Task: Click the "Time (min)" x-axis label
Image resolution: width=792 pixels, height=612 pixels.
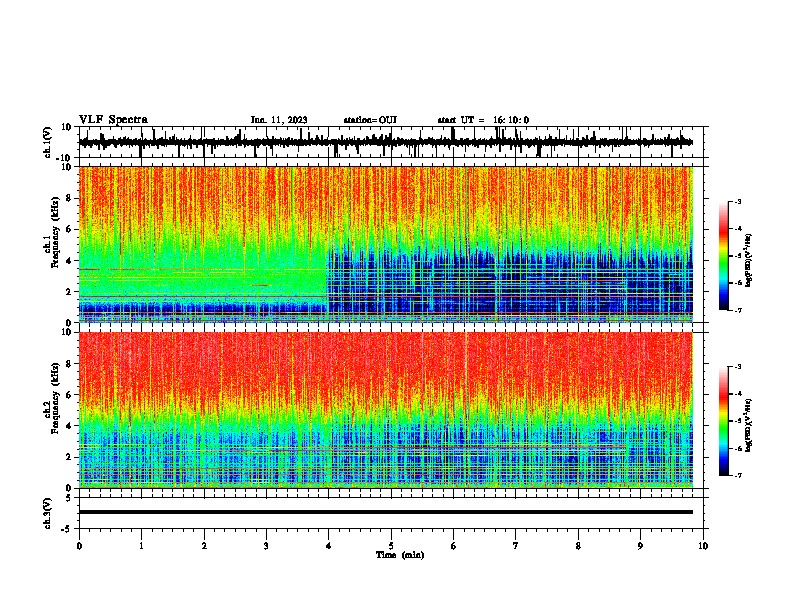Action: [400, 555]
